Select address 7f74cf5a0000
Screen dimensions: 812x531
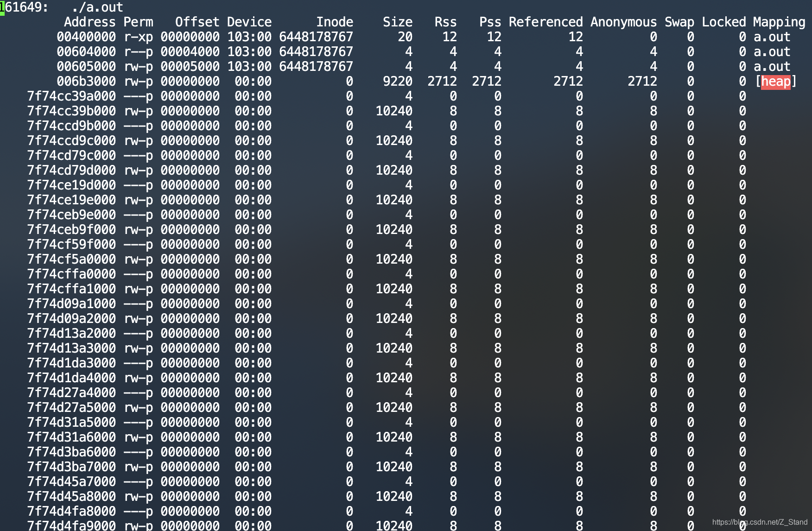click(71, 259)
